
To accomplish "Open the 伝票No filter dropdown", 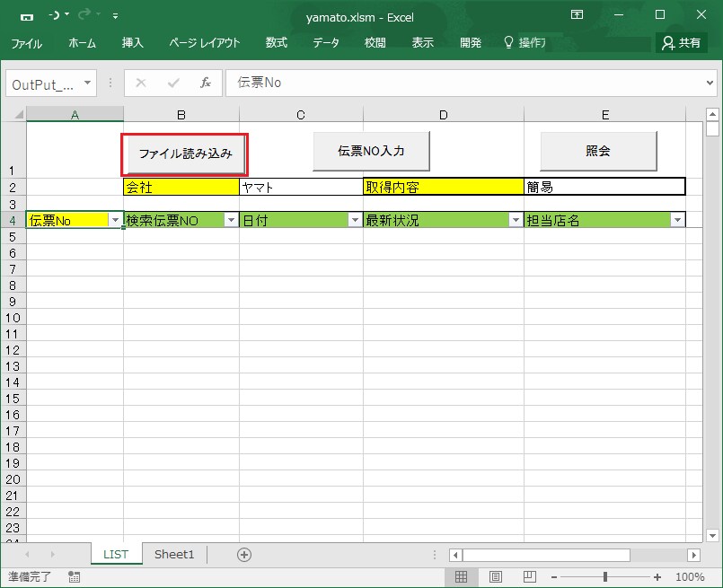I will point(115,220).
